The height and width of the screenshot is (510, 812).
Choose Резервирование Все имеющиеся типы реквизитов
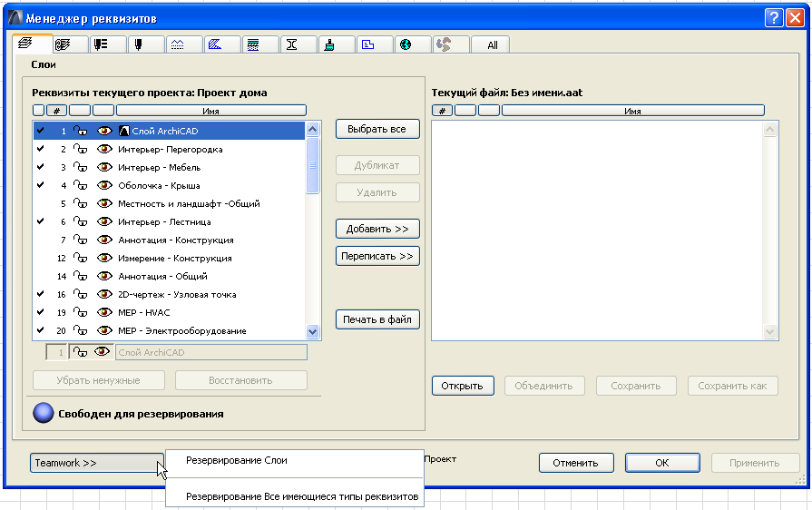pyautogui.click(x=302, y=496)
